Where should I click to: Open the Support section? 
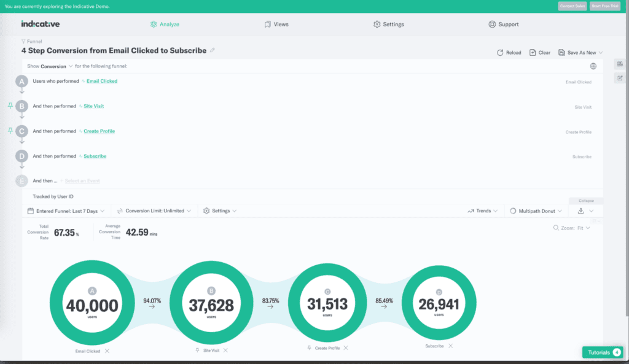pyautogui.click(x=504, y=24)
